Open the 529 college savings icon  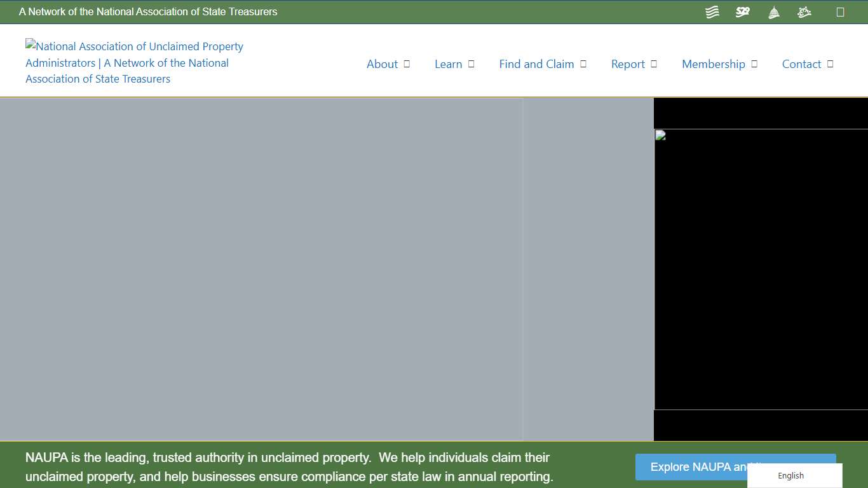[742, 11]
